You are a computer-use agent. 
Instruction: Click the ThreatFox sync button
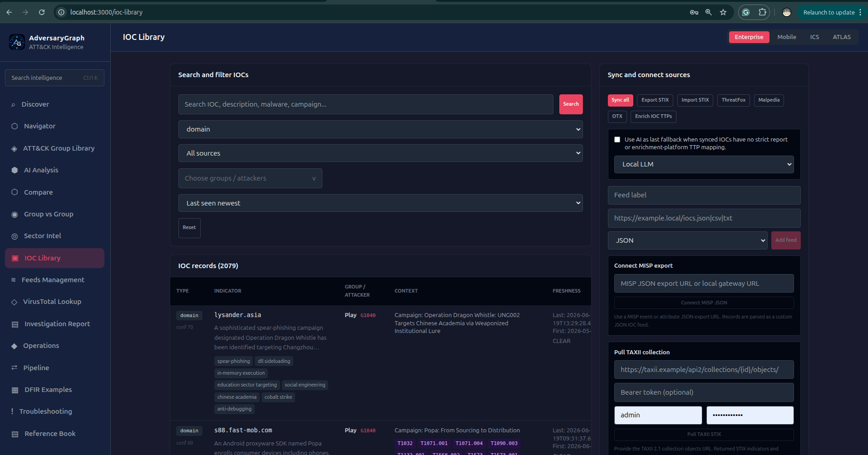pos(734,100)
